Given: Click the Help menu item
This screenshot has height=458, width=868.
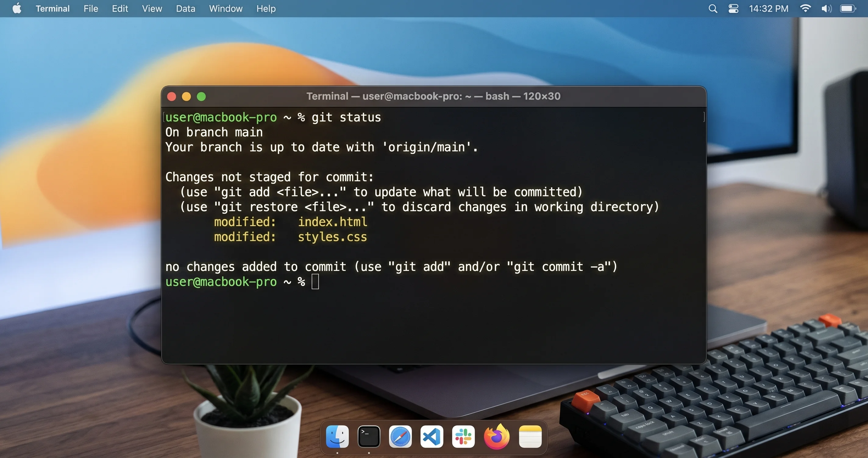Looking at the screenshot, I should 266,9.
